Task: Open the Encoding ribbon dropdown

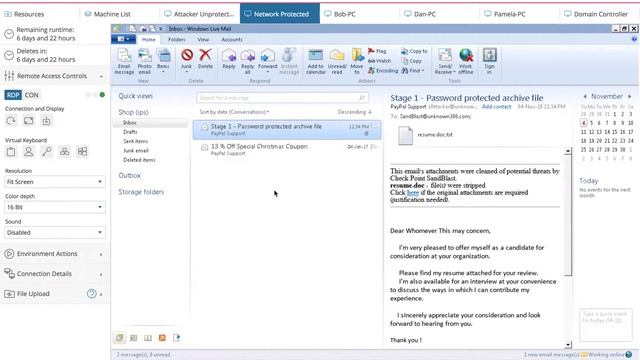Action: click(x=383, y=71)
